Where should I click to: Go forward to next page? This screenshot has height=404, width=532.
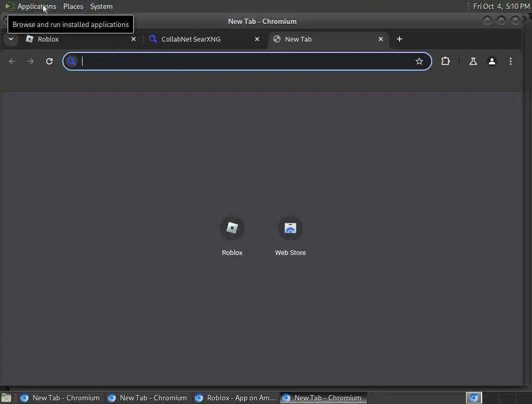[x=30, y=61]
